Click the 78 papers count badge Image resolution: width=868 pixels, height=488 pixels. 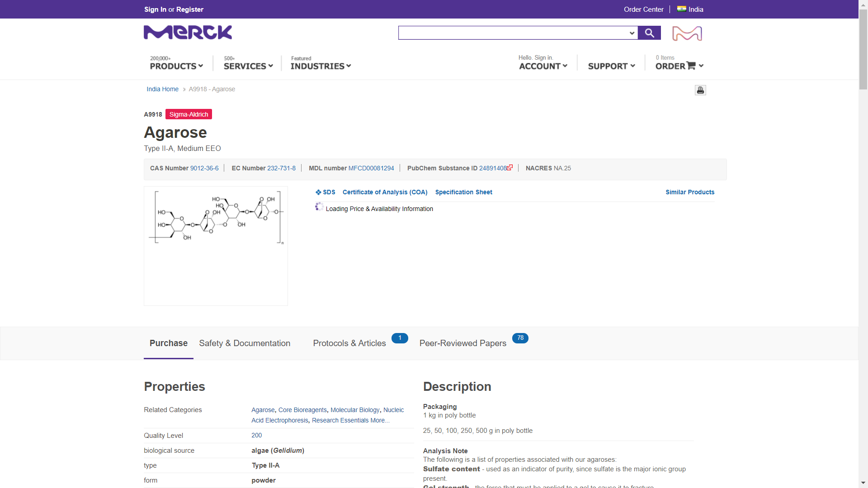pyautogui.click(x=520, y=338)
